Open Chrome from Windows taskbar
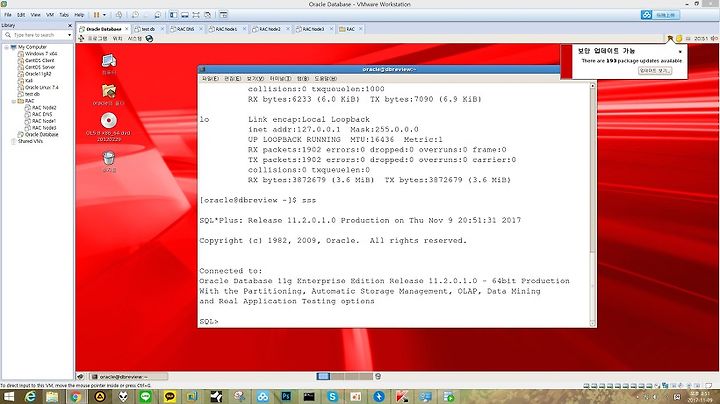Image resolution: width=720 pixels, height=404 pixels. click(76, 397)
